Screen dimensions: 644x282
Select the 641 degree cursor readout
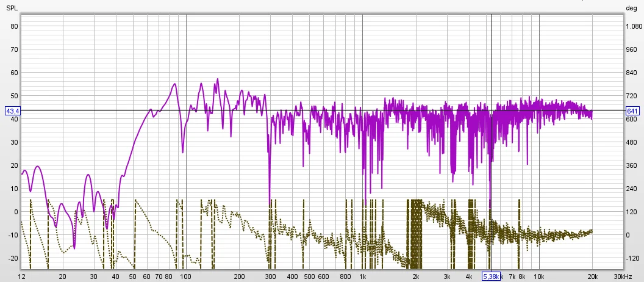[632, 111]
